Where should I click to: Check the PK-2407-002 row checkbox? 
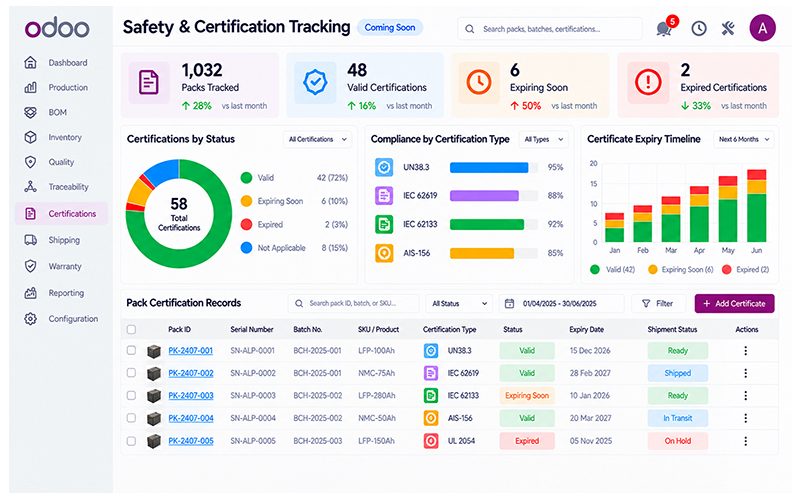(131, 372)
